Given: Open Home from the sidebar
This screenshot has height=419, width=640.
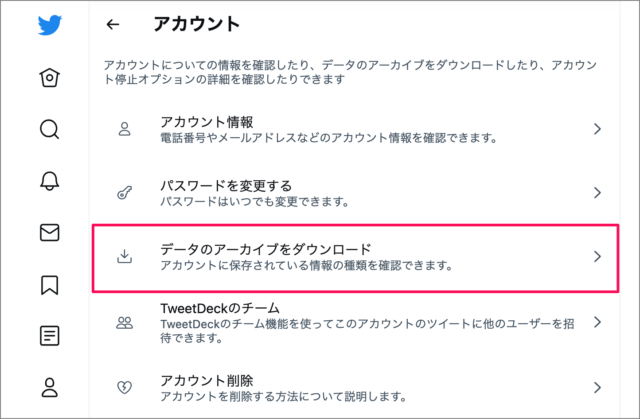Looking at the screenshot, I should tap(49, 76).
